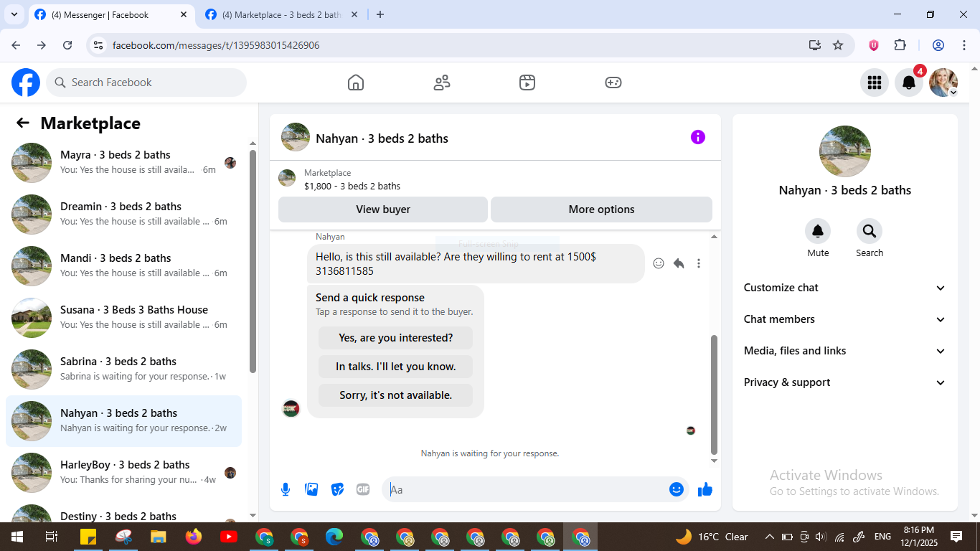The width and height of the screenshot is (980, 551).
Task: Click the Facebook logo
Action: click(x=26, y=83)
